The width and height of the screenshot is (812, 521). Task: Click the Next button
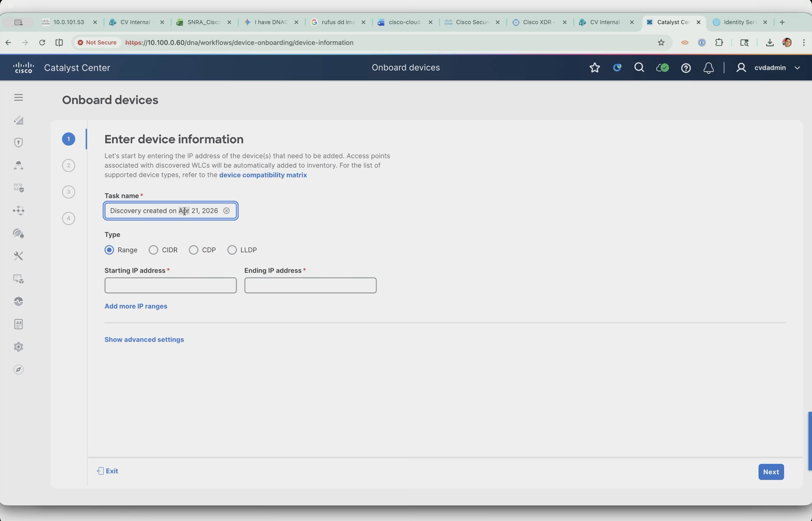pos(771,472)
